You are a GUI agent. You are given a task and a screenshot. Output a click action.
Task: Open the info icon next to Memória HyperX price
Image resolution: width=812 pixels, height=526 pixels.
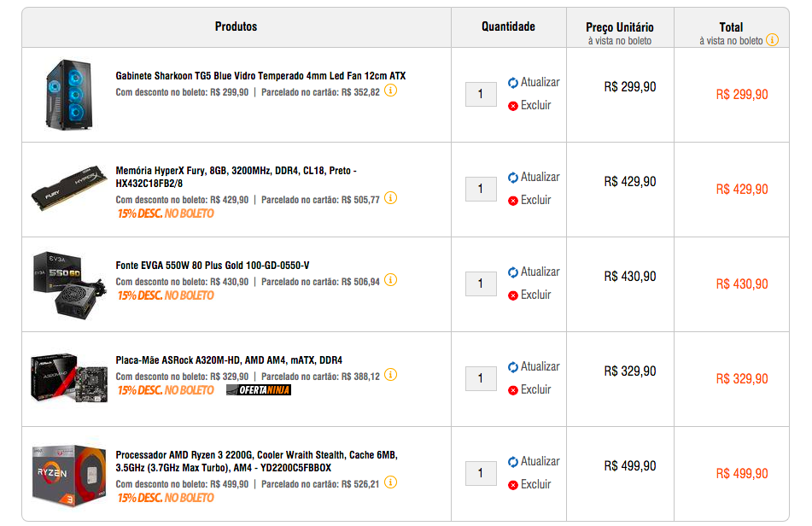pos(390,198)
